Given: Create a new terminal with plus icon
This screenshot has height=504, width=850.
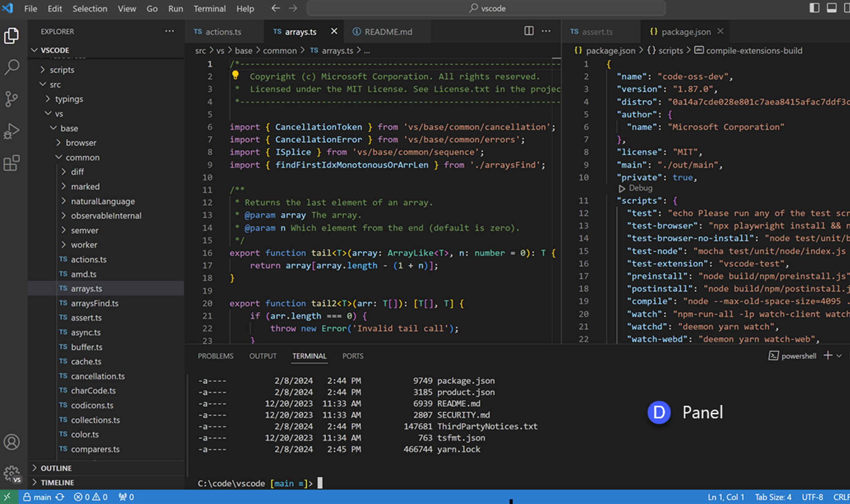Looking at the screenshot, I should [x=828, y=355].
